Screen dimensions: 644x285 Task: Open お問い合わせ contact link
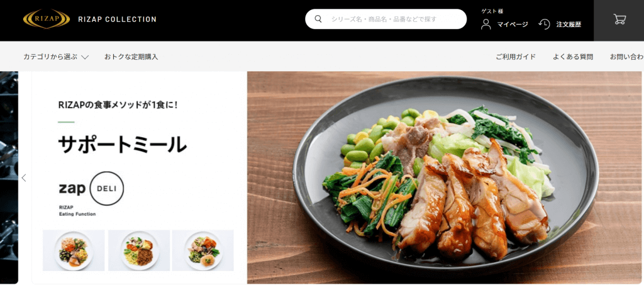click(x=627, y=57)
